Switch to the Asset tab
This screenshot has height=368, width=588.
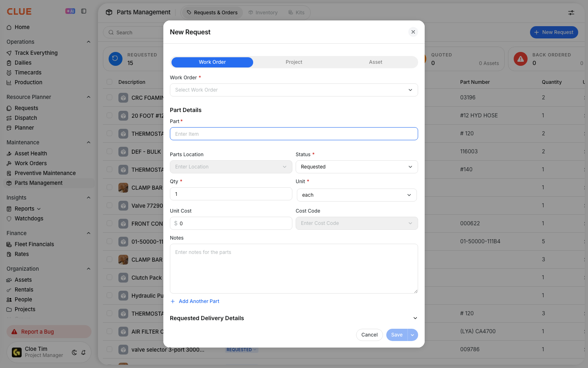(x=376, y=62)
